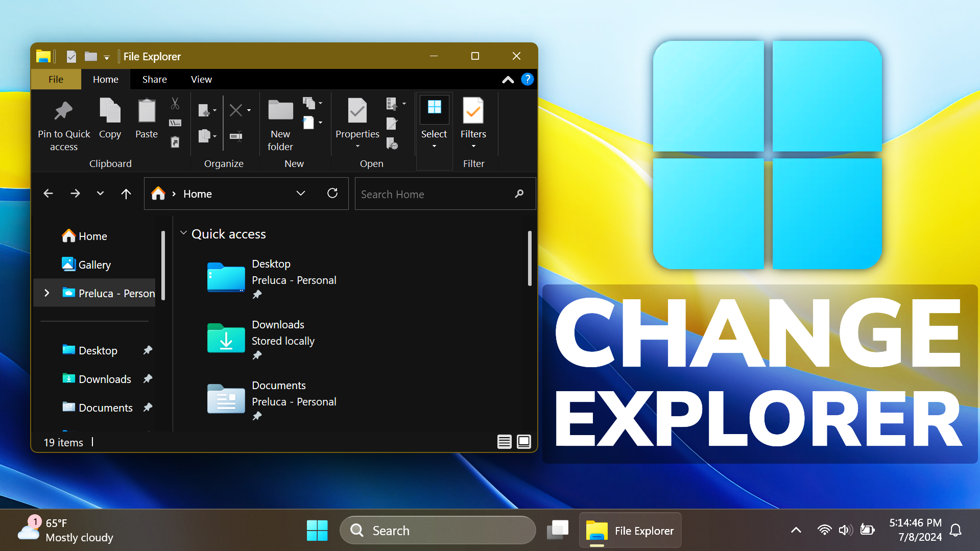
Task: Expand Preluca - Personal tree node
Action: click(x=47, y=293)
